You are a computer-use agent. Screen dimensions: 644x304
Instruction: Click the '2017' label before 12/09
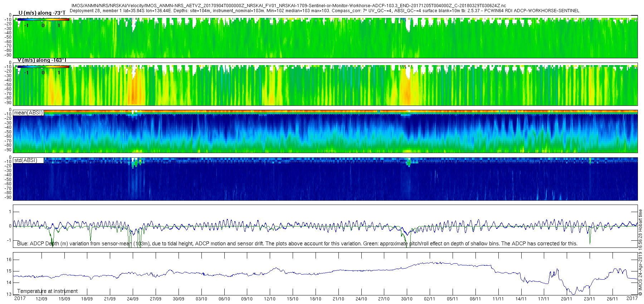(x=20, y=298)
